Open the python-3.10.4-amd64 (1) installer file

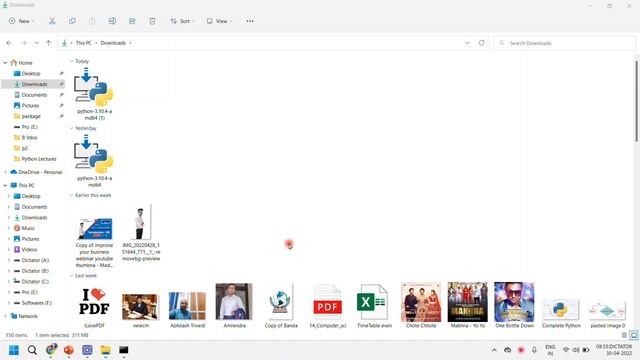coord(94,94)
